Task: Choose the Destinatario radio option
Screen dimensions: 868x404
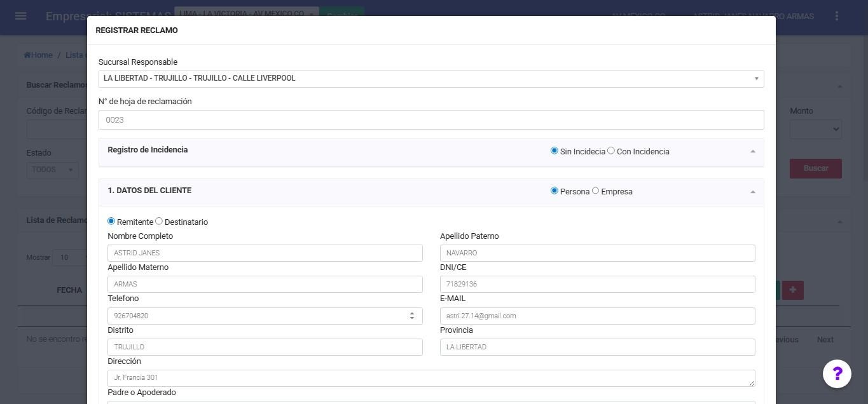Action: 159,222
